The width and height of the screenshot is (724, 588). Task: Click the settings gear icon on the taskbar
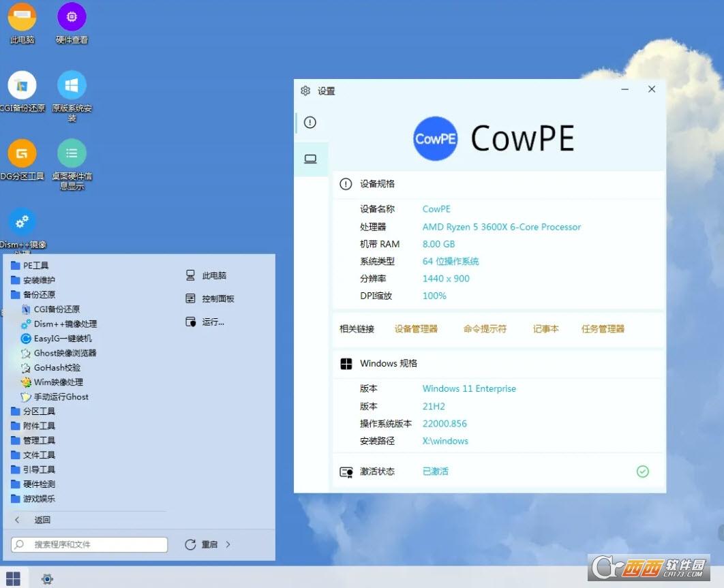point(47,578)
